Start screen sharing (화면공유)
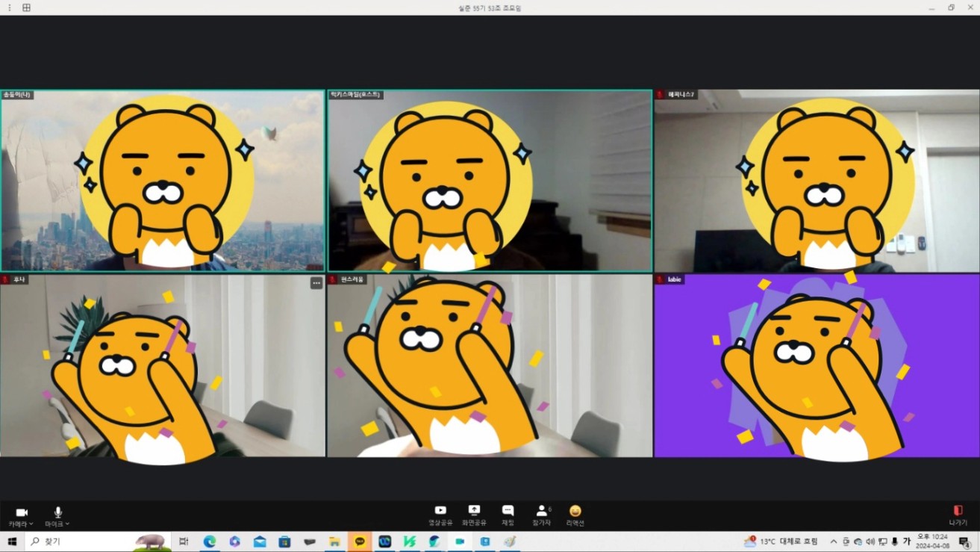980x552 pixels. (474, 515)
